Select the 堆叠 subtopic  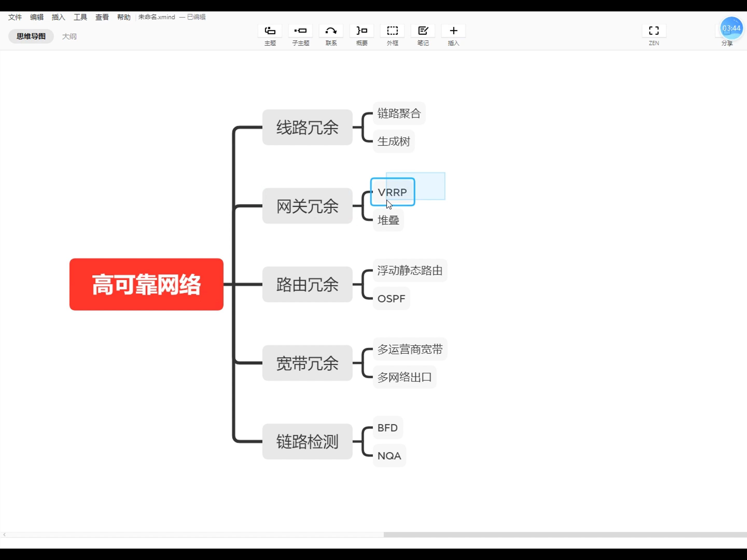tap(388, 220)
